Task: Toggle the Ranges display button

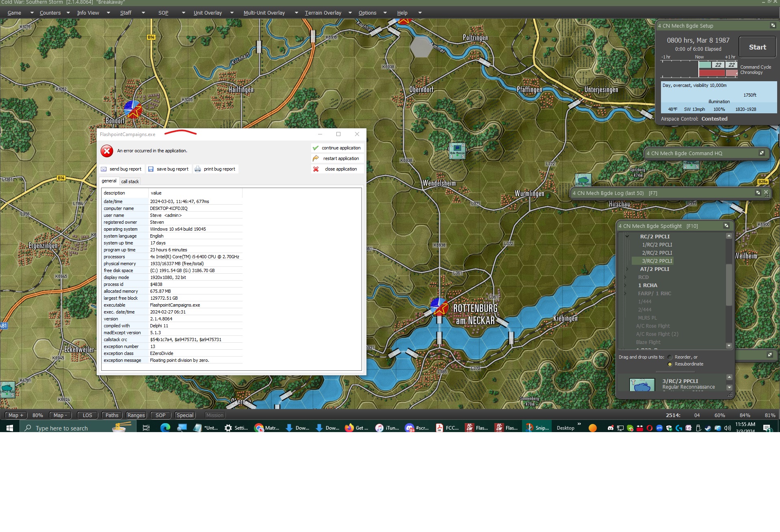Action: coord(136,415)
